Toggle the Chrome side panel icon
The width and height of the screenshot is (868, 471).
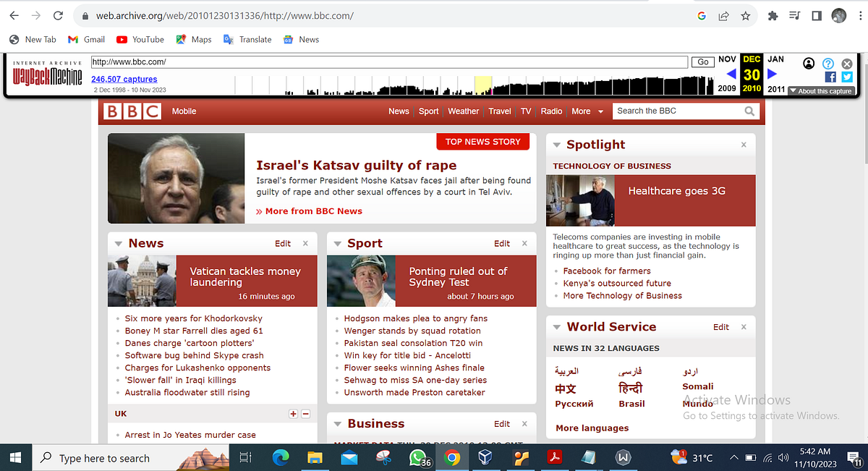[x=817, y=16]
